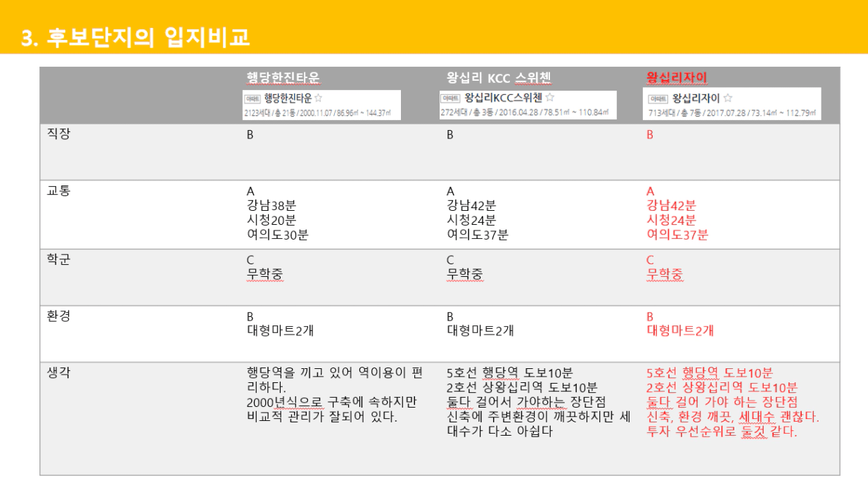The width and height of the screenshot is (868, 487).
Task: Select the 생각 row label
Action: pos(58,372)
